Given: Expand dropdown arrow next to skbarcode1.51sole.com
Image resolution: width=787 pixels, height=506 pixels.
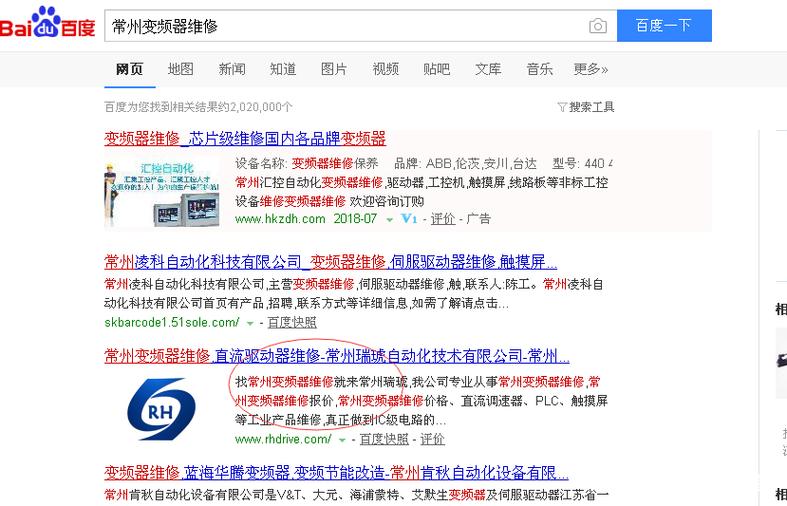Looking at the screenshot, I should [x=250, y=323].
